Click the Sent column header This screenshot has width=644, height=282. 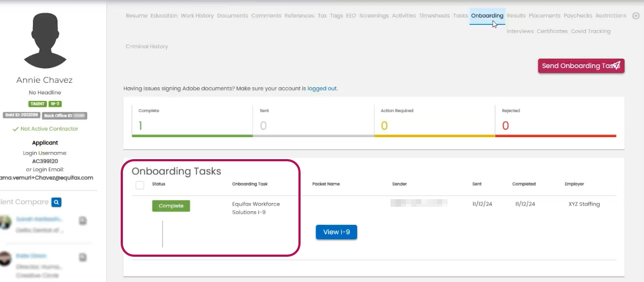pyautogui.click(x=477, y=184)
